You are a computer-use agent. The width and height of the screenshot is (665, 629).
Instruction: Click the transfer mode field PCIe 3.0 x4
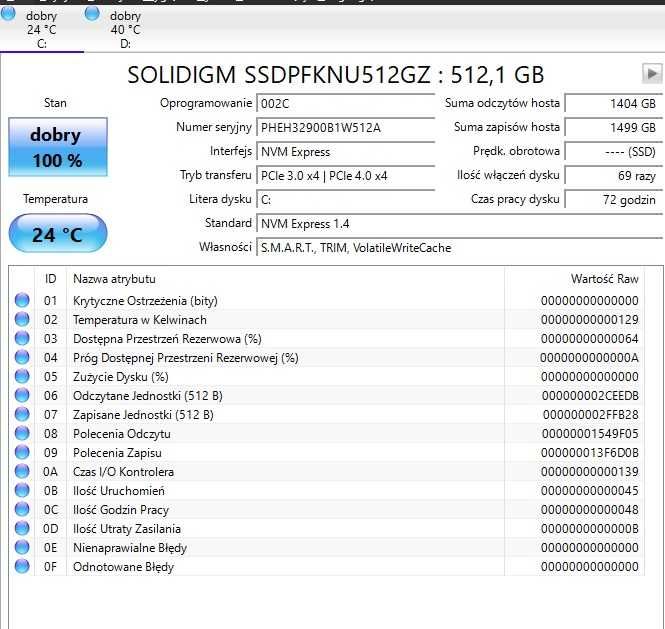(x=346, y=176)
